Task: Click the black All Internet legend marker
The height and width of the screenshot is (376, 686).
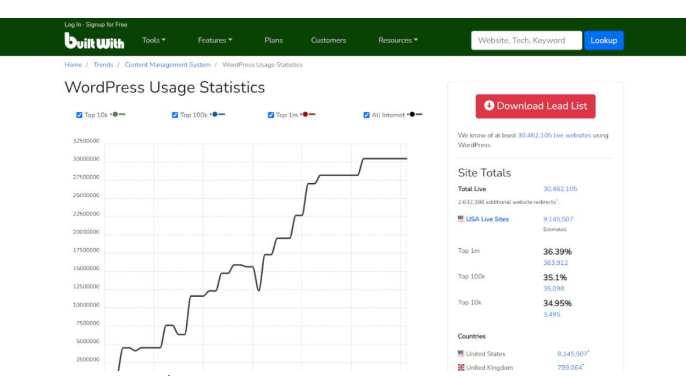Action: point(414,115)
